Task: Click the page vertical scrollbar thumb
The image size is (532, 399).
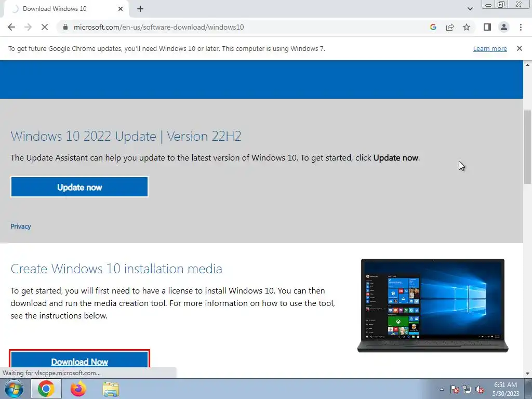Action: (x=527, y=147)
